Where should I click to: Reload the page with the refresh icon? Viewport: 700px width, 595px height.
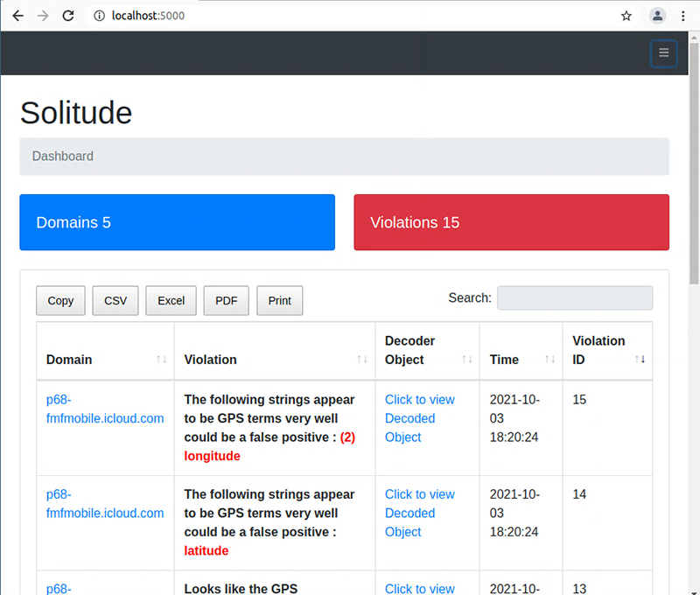click(x=68, y=16)
